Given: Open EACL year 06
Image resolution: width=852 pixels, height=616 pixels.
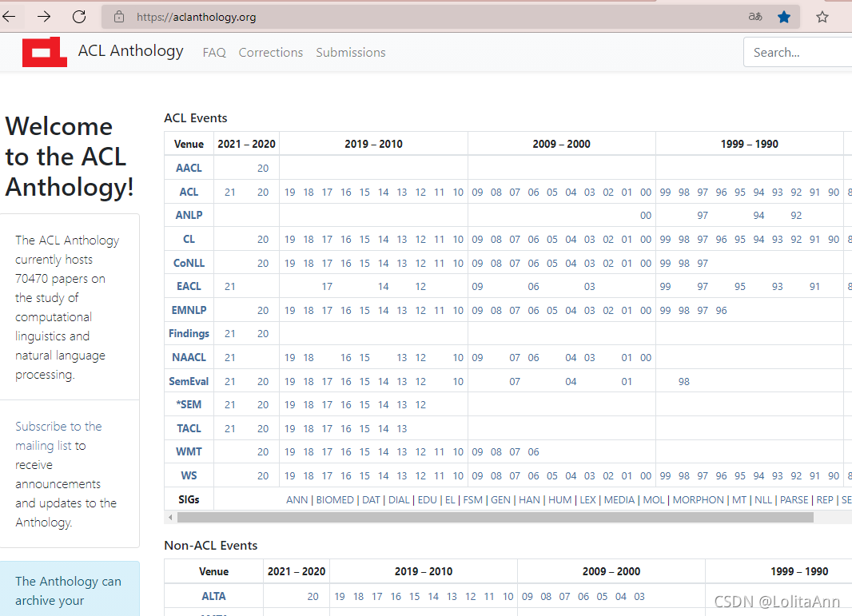Looking at the screenshot, I should (534, 287).
